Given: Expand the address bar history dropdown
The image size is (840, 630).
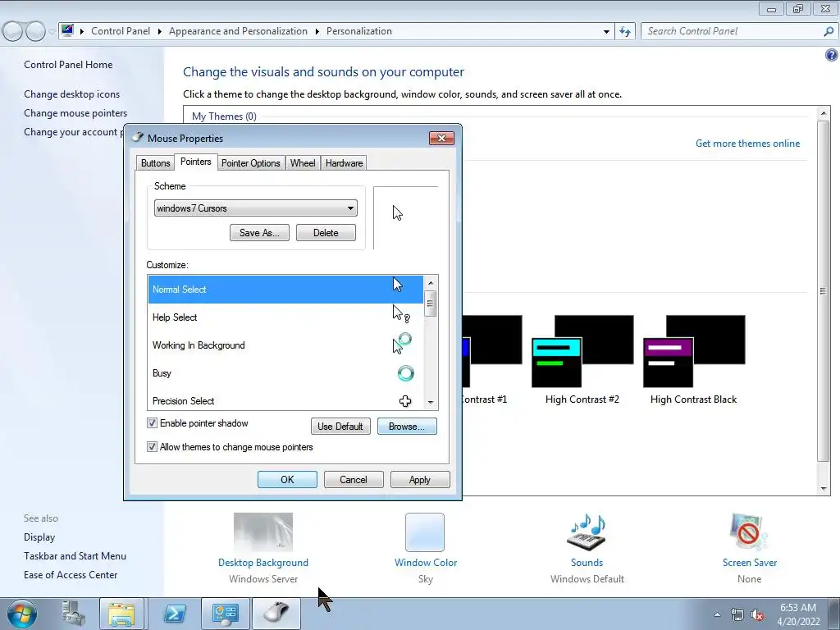Looking at the screenshot, I should (606, 32).
